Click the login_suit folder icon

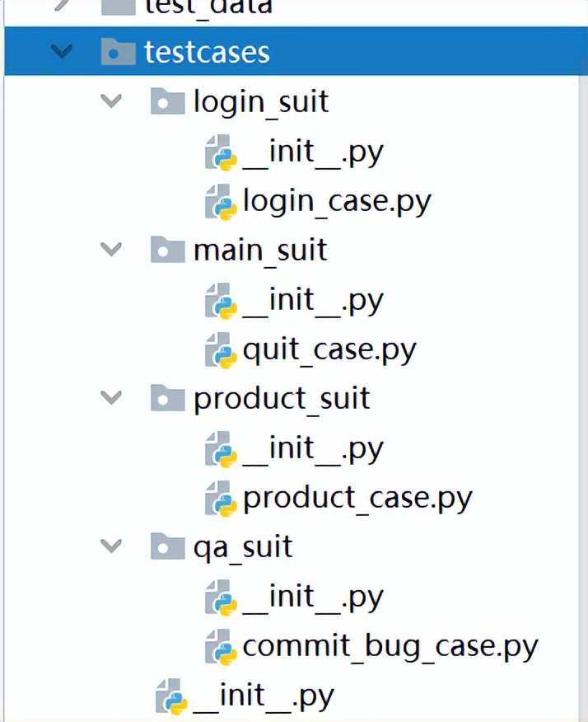click(167, 102)
